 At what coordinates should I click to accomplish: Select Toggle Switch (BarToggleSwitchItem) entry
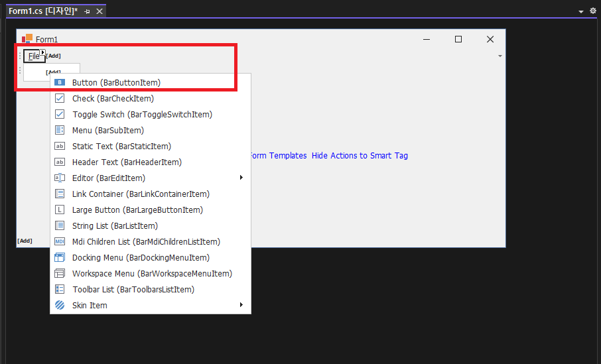(151, 114)
